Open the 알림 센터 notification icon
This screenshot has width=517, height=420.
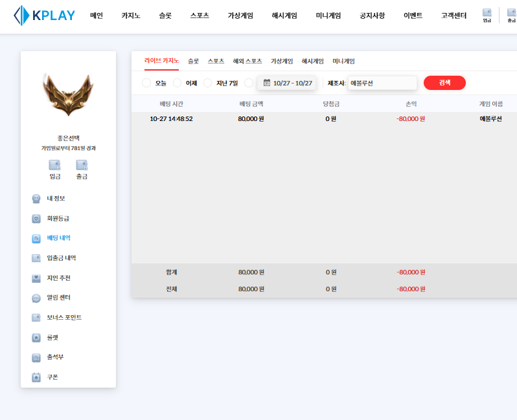coord(37,298)
